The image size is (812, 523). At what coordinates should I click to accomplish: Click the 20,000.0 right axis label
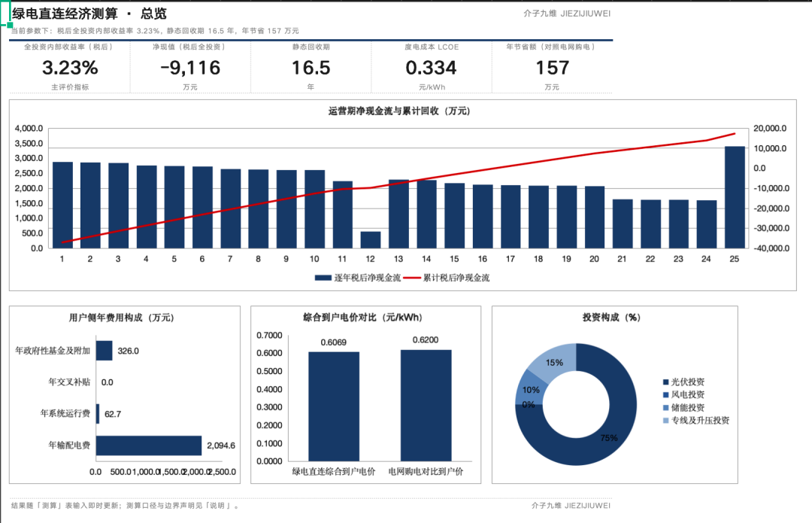[770, 128]
